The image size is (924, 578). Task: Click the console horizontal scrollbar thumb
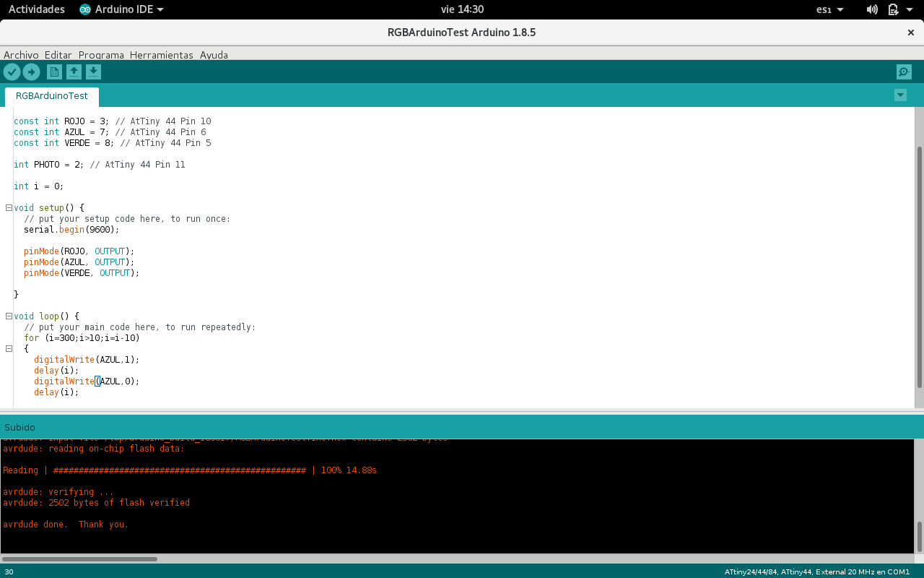pos(79,558)
